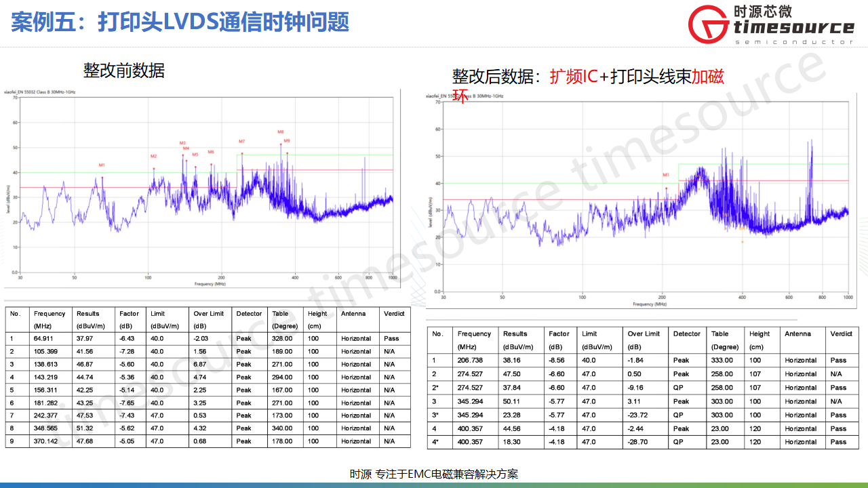This screenshot has height=488, width=868.
Task: Click the red 扩频IC text
Action: pyautogui.click(x=574, y=77)
